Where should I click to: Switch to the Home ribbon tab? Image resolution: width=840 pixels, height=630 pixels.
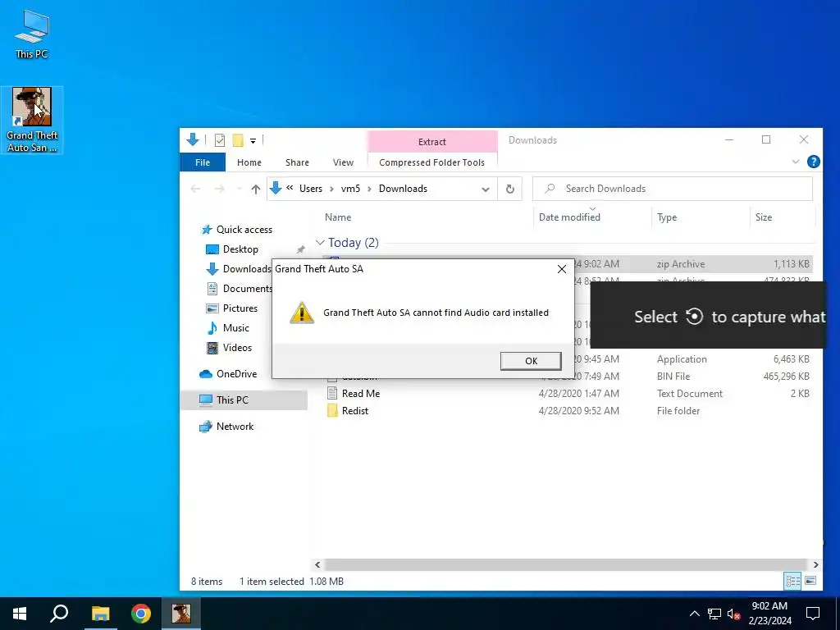(x=249, y=162)
